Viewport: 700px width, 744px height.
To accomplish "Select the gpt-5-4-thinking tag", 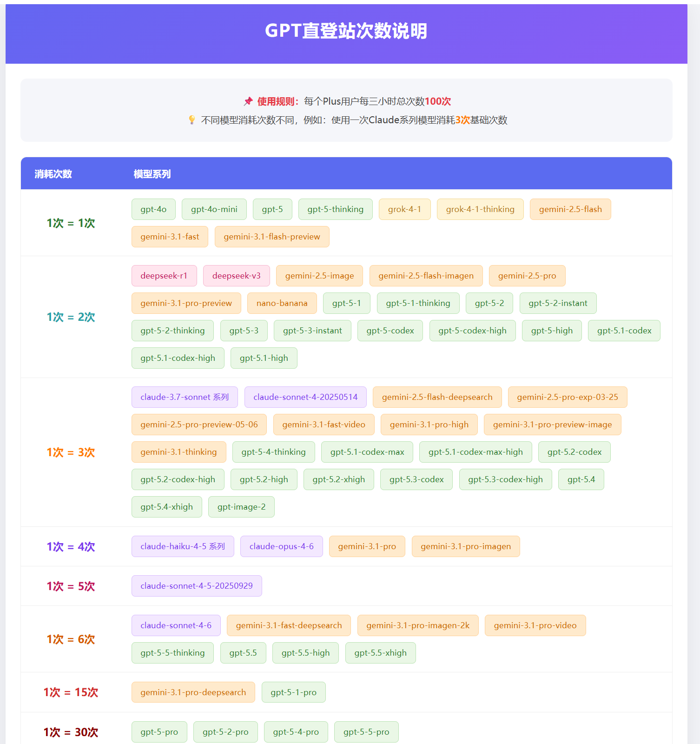I will click(x=274, y=452).
